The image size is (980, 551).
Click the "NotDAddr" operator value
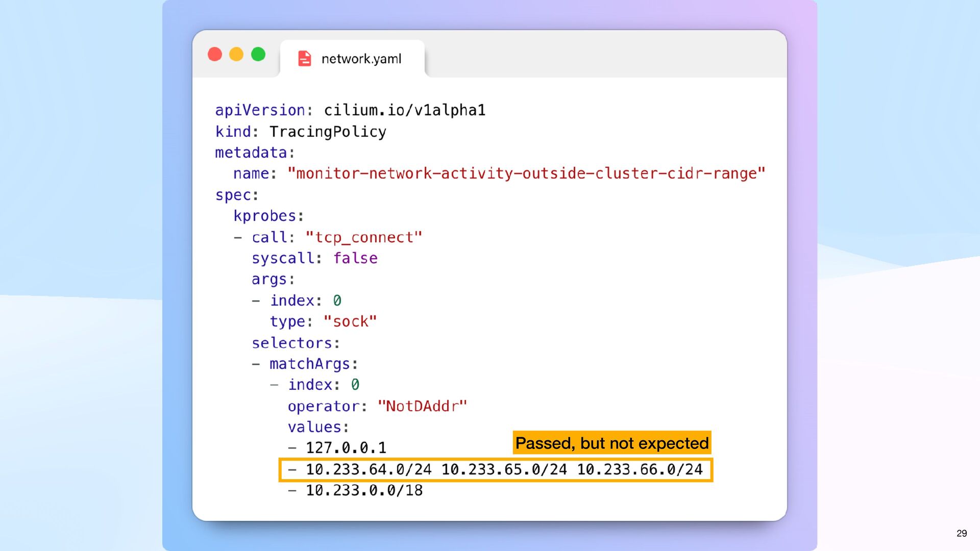point(422,406)
